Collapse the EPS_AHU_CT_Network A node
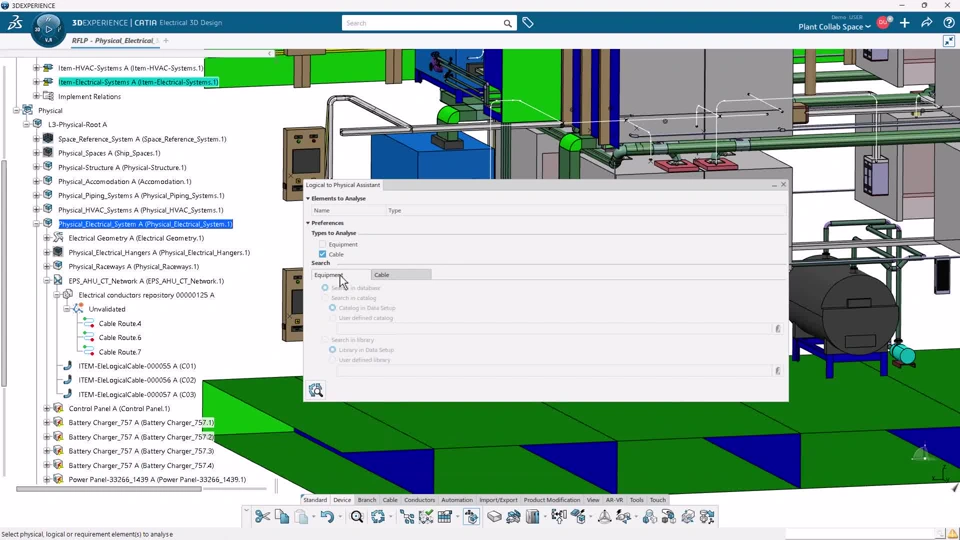The image size is (960, 540). pyautogui.click(x=47, y=281)
